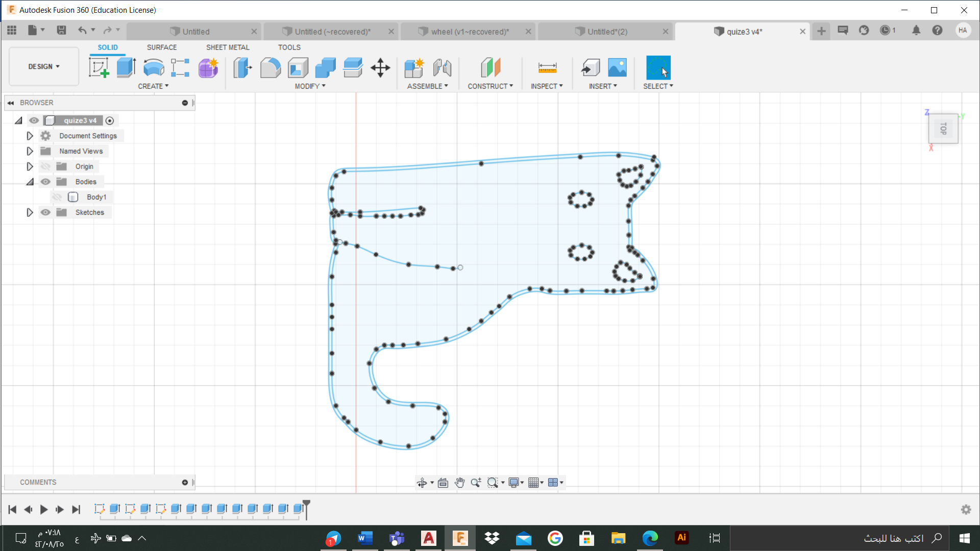Screen dimensions: 980x551
Task: Add a new design tab with plus
Action: click(x=821, y=31)
